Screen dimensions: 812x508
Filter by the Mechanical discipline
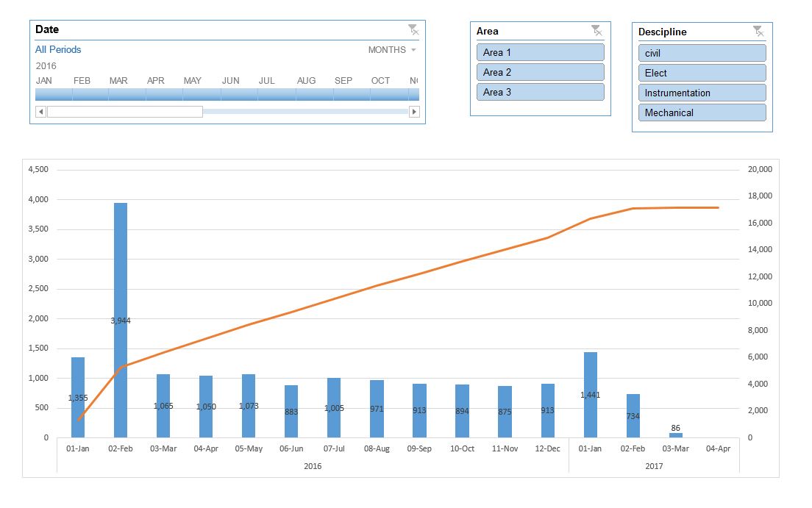[x=702, y=112]
